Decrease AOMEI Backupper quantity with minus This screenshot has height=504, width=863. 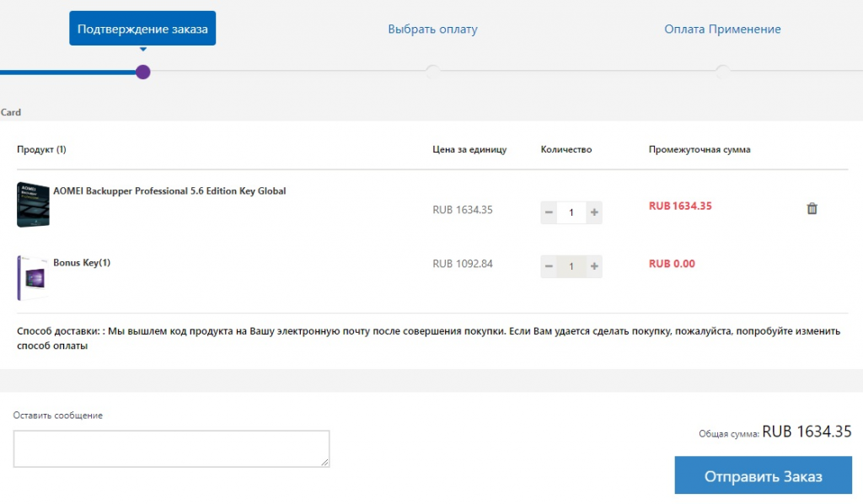[x=549, y=212]
